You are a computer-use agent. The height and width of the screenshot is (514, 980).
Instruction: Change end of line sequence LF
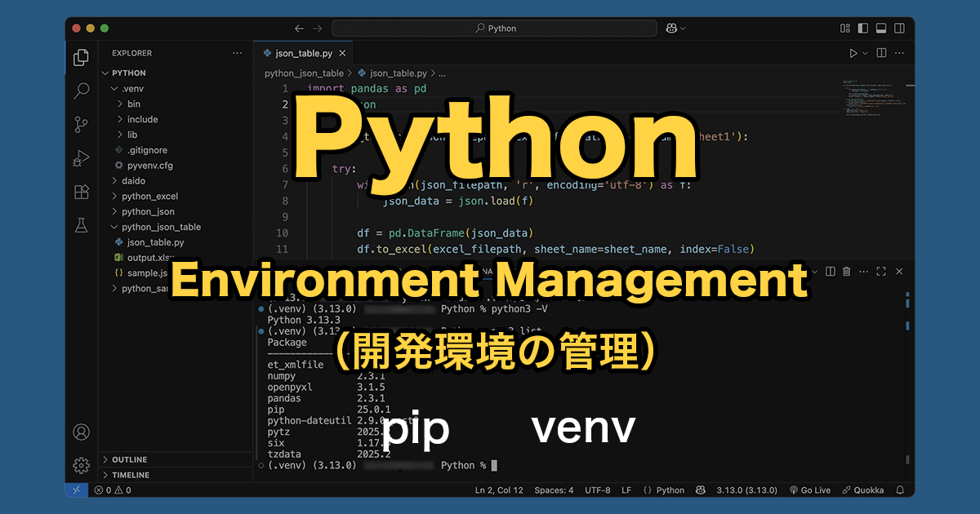point(626,490)
